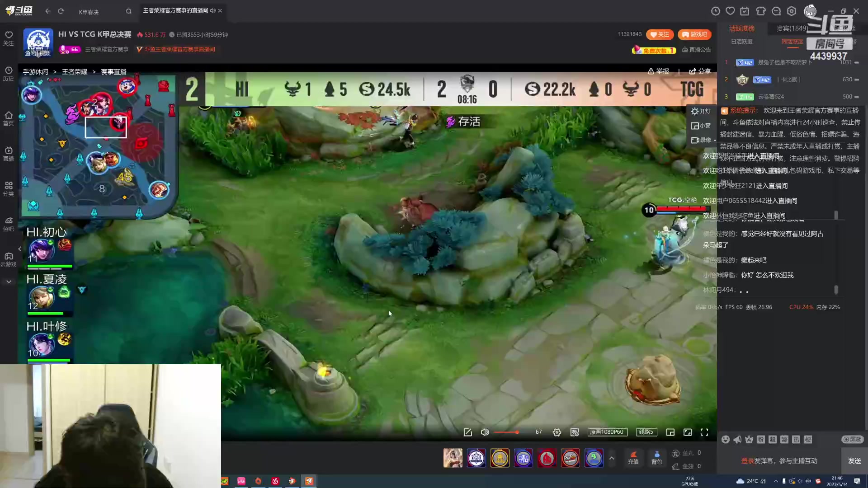The height and width of the screenshot is (488, 868).
Task: Report the stream via 举报
Action: [x=658, y=71]
